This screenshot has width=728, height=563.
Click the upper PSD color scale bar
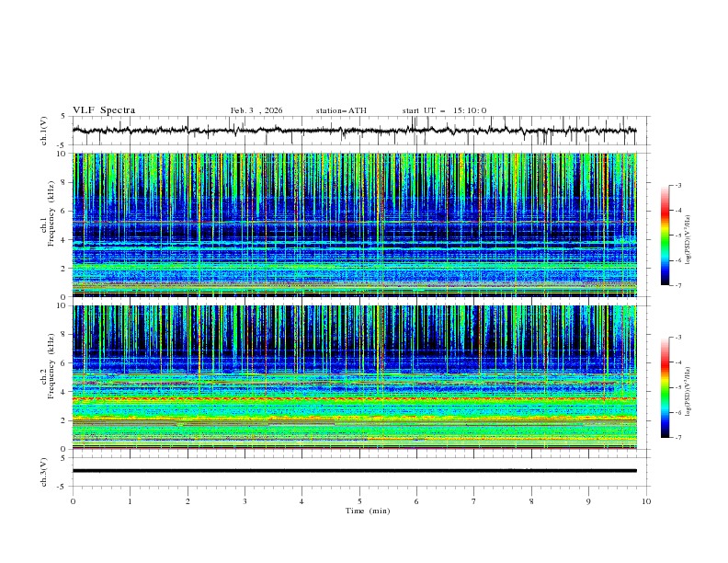tap(665, 236)
